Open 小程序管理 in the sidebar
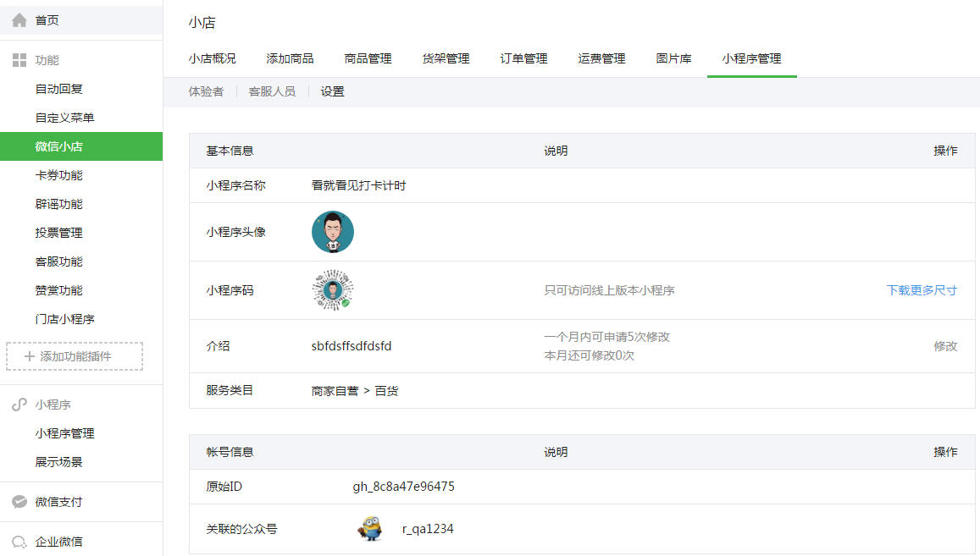 point(65,433)
